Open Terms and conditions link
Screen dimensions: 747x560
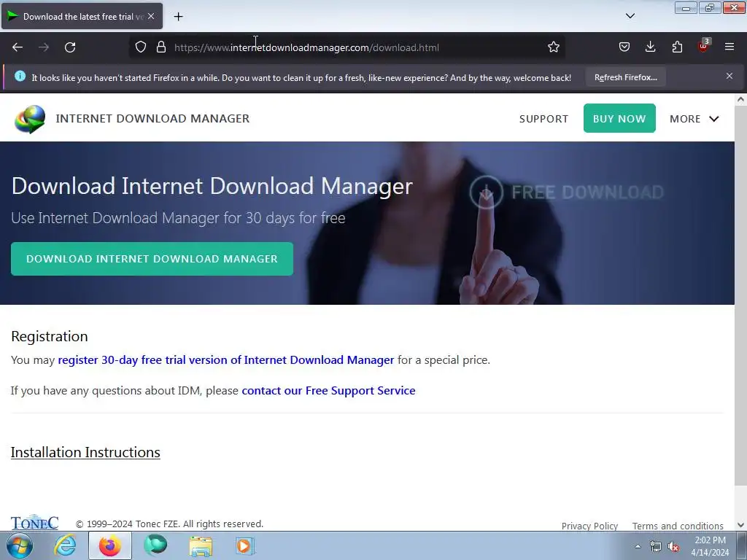tap(678, 526)
